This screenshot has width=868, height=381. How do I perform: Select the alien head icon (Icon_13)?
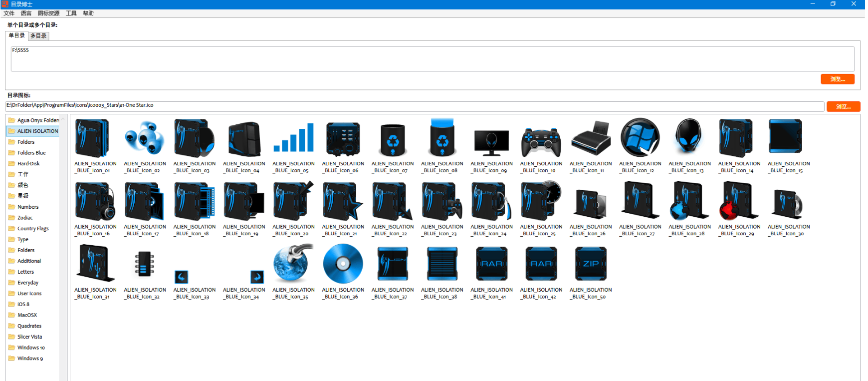point(689,136)
